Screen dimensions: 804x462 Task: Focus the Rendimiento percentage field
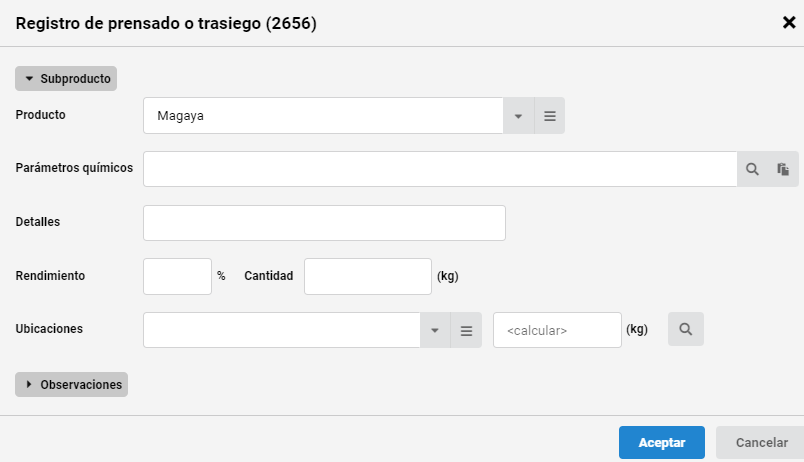click(177, 276)
